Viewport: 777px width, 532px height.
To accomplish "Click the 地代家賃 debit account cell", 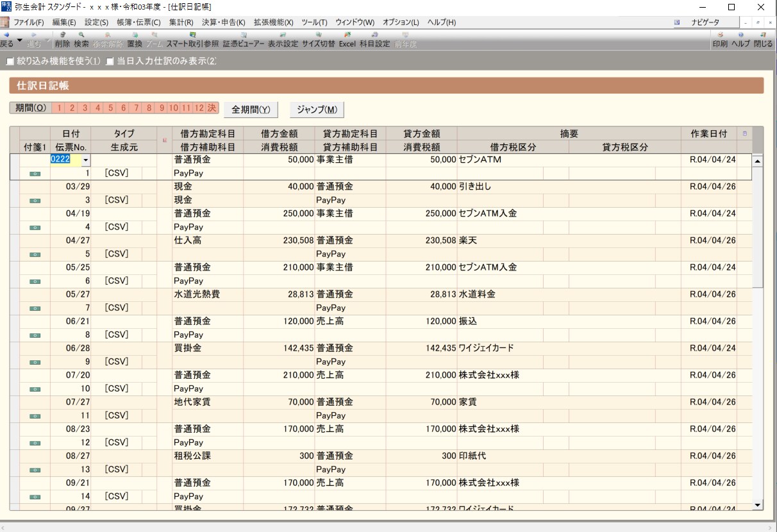I will point(208,403).
